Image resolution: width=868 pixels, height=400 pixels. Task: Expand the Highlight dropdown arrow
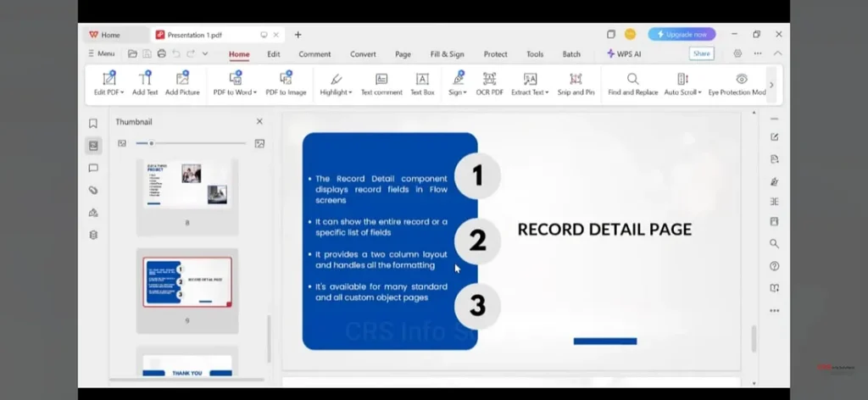(x=349, y=92)
